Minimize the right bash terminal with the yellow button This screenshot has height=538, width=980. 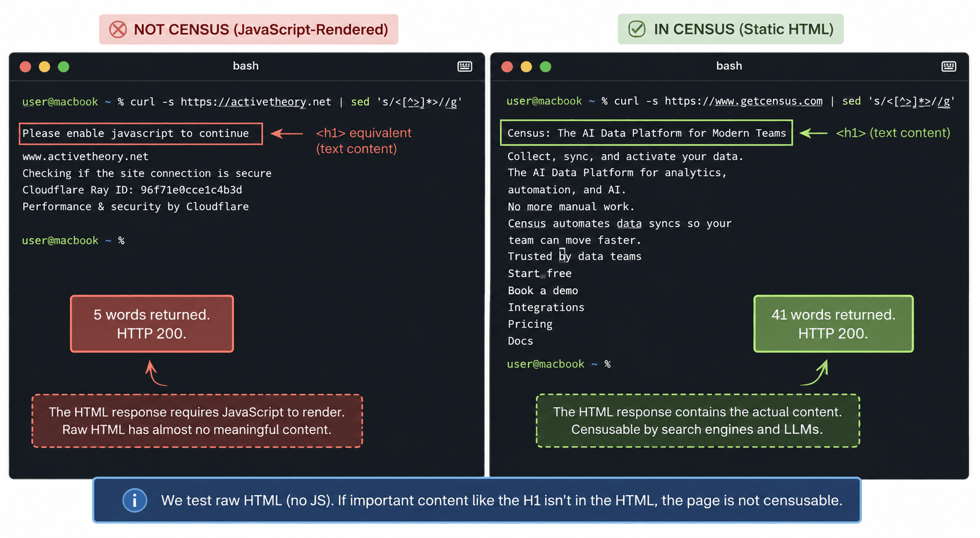click(526, 67)
